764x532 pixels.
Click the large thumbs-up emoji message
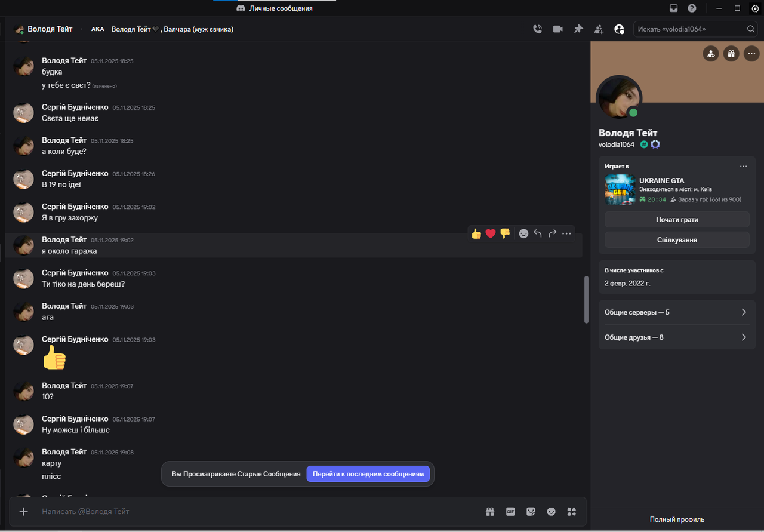(x=54, y=358)
